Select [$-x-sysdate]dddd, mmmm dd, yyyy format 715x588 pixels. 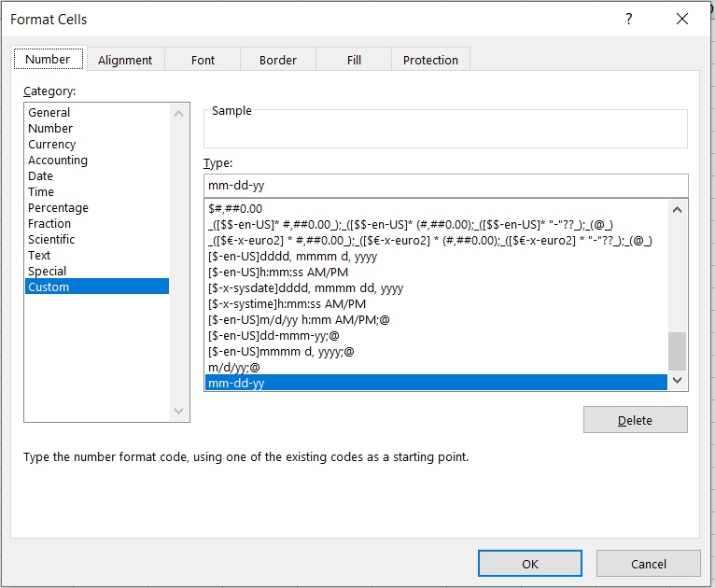click(x=436, y=288)
